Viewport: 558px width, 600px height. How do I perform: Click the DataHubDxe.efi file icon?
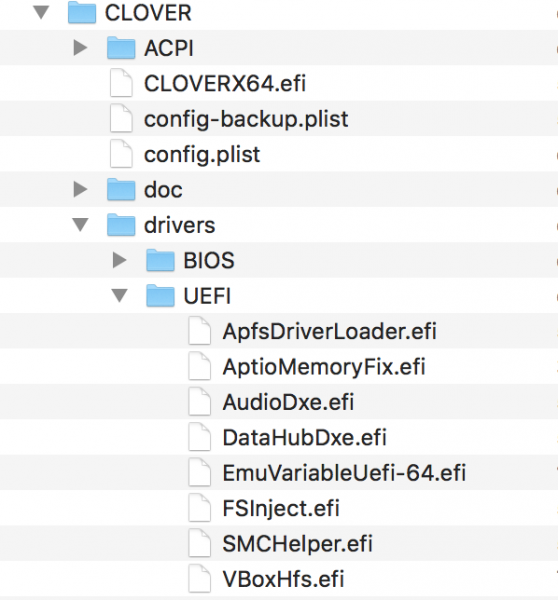200,437
